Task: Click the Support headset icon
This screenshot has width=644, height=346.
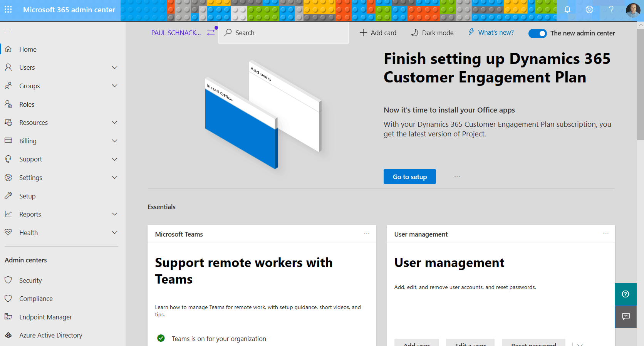Action: pyautogui.click(x=8, y=159)
